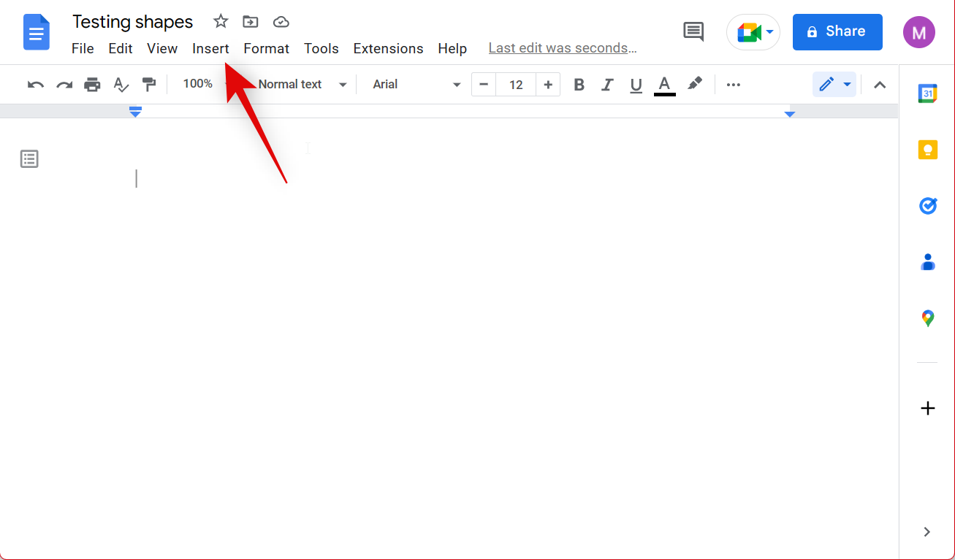Open the account avatar M
Viewport: 955px width, 560px height.
pyautogui.click(x=918, y=32)
